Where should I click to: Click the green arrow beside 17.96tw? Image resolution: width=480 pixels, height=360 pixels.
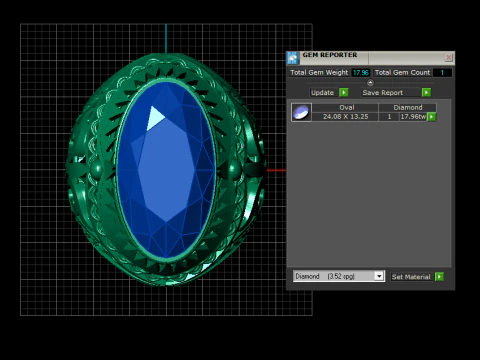(x=432, y=117)
